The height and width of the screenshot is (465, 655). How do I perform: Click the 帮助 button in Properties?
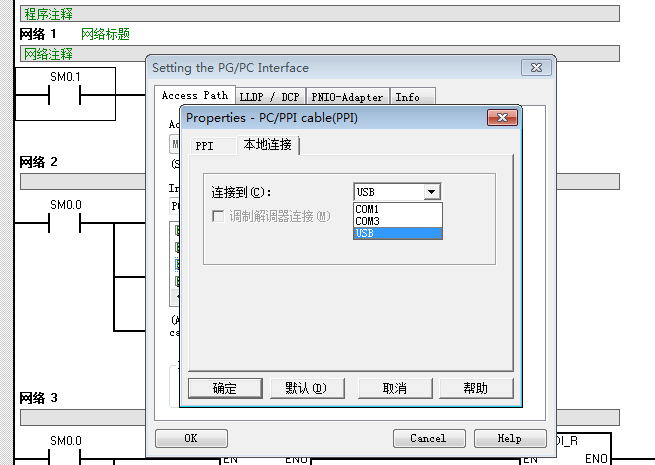[x=476, y=388]
